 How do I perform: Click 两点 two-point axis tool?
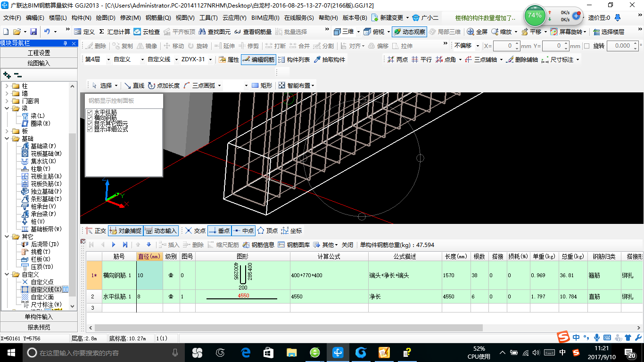[397, 59]
